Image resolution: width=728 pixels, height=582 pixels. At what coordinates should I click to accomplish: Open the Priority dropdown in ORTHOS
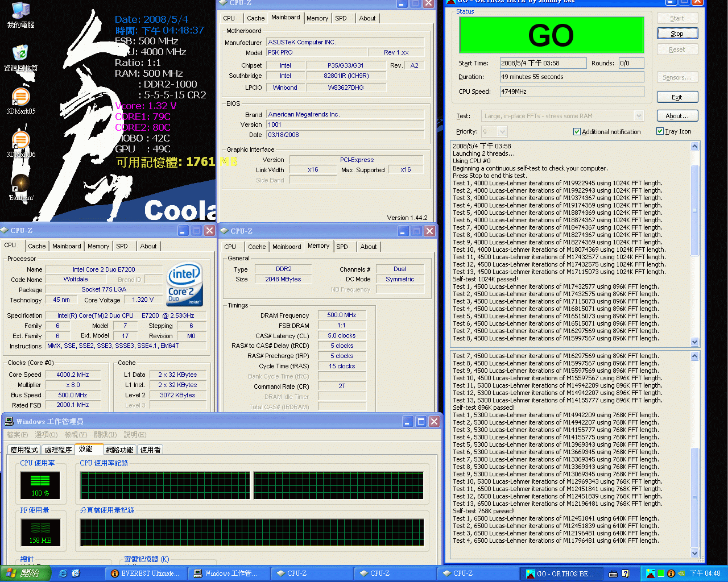(x=502, y=131)
